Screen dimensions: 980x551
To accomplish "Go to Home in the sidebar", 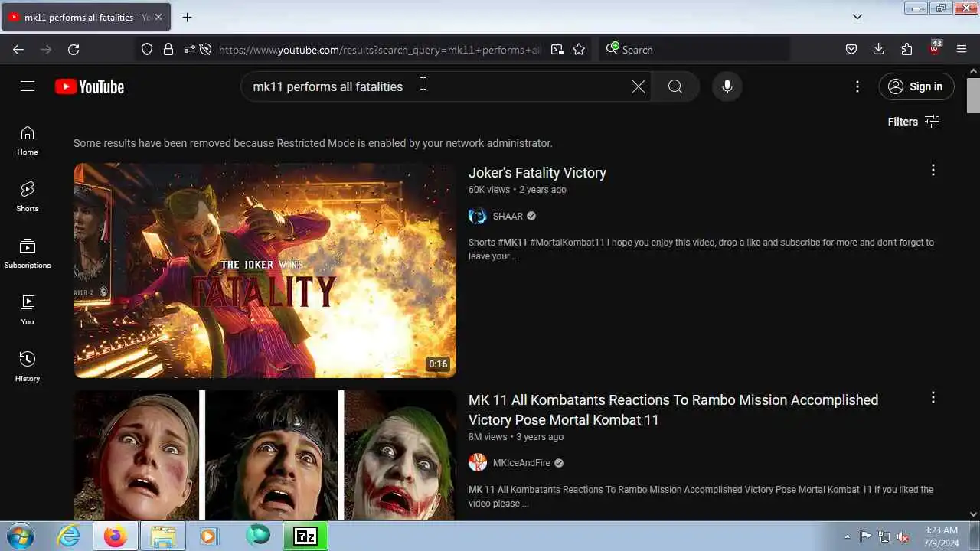I will 28,141.
